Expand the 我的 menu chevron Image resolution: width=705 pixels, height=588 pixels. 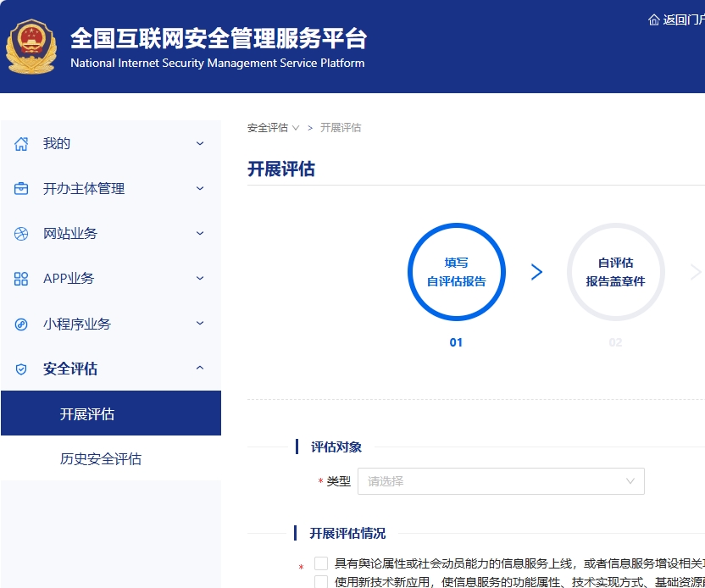pos(200,144)
